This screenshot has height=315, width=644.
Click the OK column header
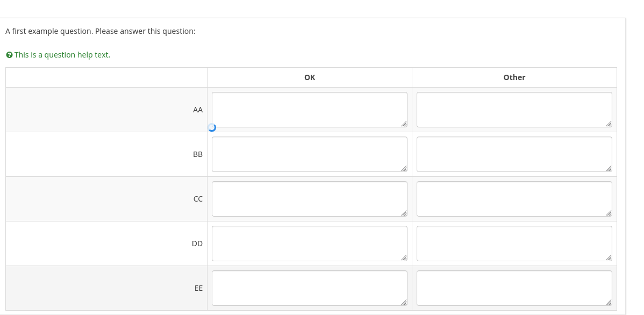(x=310, y=77)
